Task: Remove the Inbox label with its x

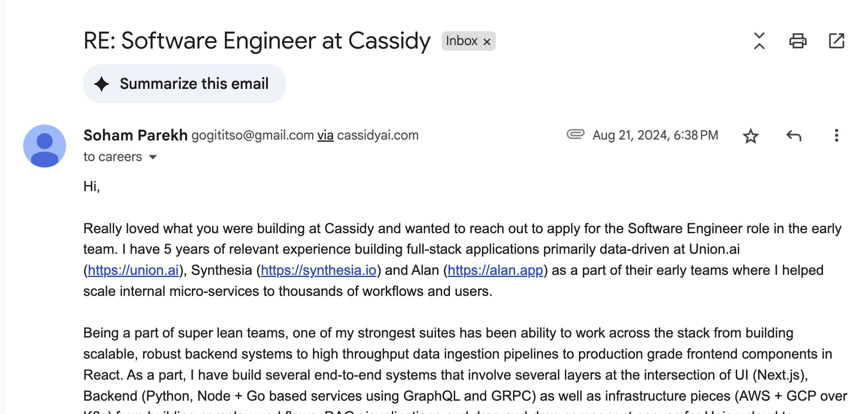Action: [487, 42]
